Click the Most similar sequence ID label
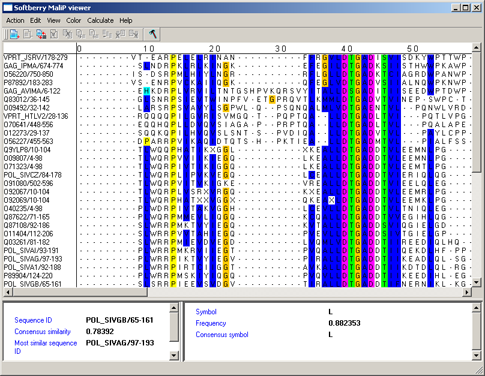 46,347
